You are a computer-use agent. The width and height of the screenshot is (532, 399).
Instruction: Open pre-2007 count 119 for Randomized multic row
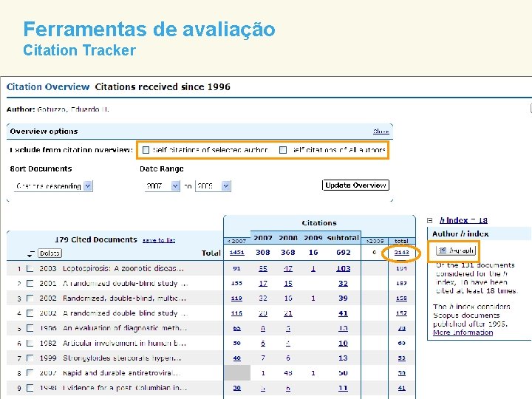[x=236, y=299]
